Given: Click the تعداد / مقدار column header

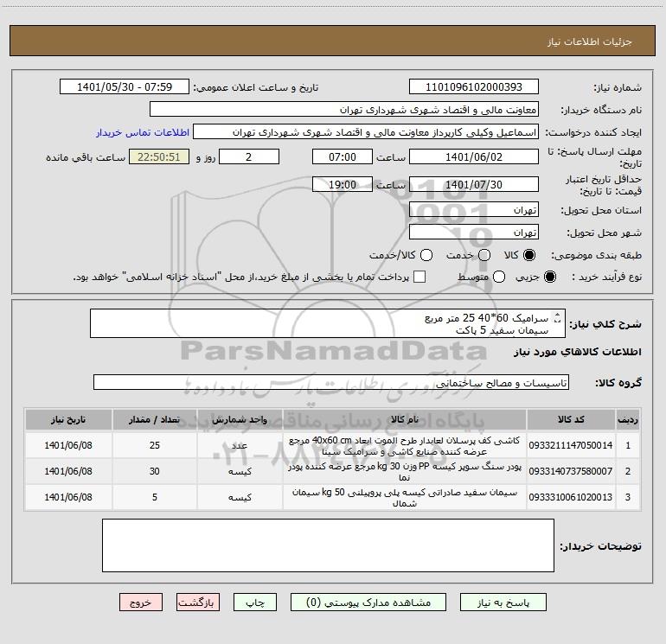Looking at the screenshot, I should [x=155, y=419].
